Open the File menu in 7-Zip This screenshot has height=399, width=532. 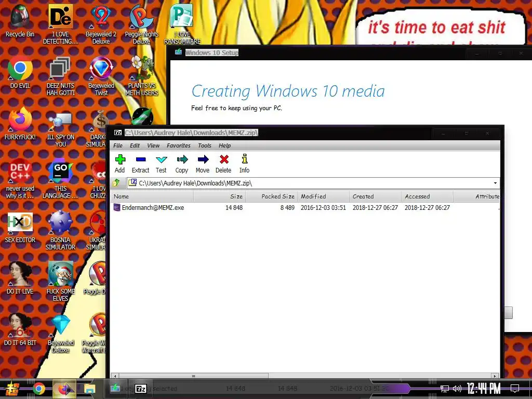tap(118, 145)
